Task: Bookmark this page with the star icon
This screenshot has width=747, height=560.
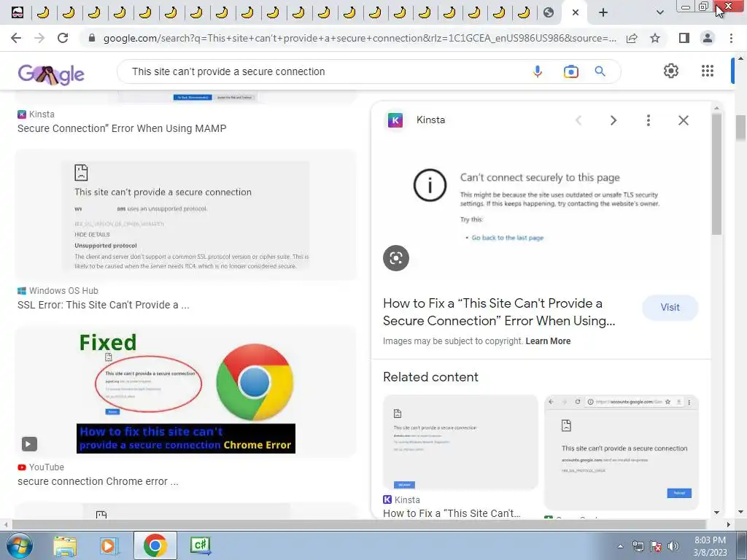Action: (655, 38)
